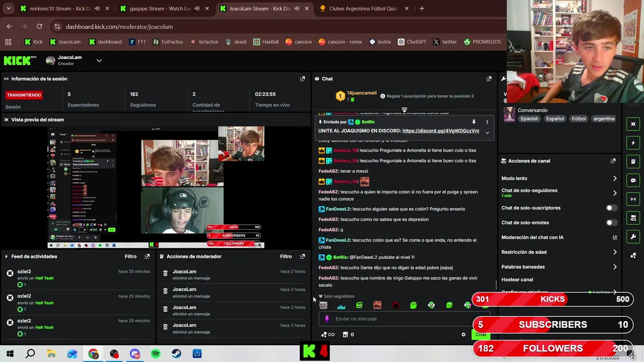Viewport: 644px width, 362px height.
Task: Open the chat bubble sidebar icon
Action: pyautogui.click(x=633, y=180)
